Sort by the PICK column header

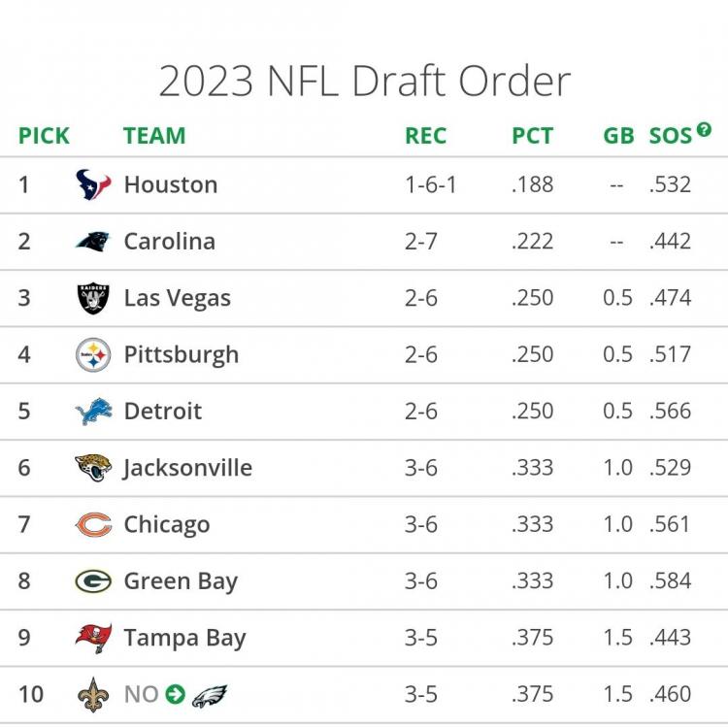[44, 136]
